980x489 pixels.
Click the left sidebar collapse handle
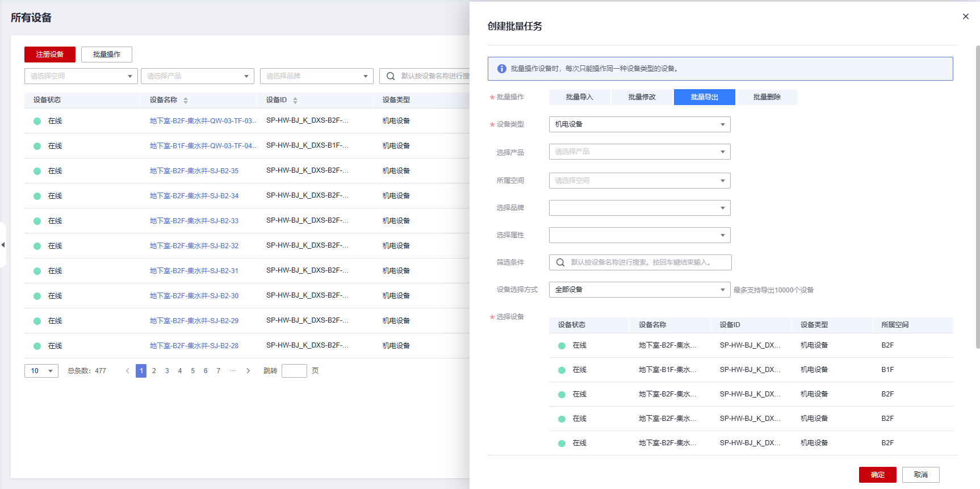pos(3,245)
